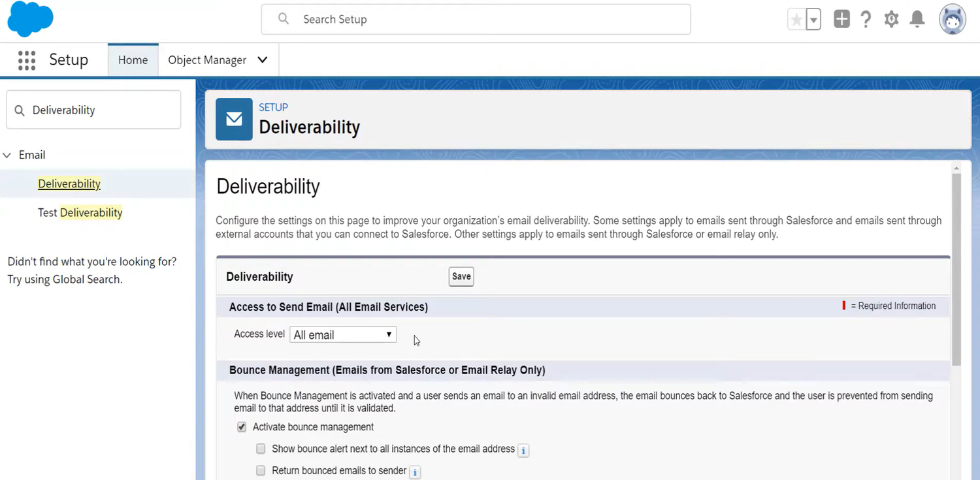Screen dimensions: 980x480
Task: Click the info icon beside Return bounced emails
Action: point(415,471)
